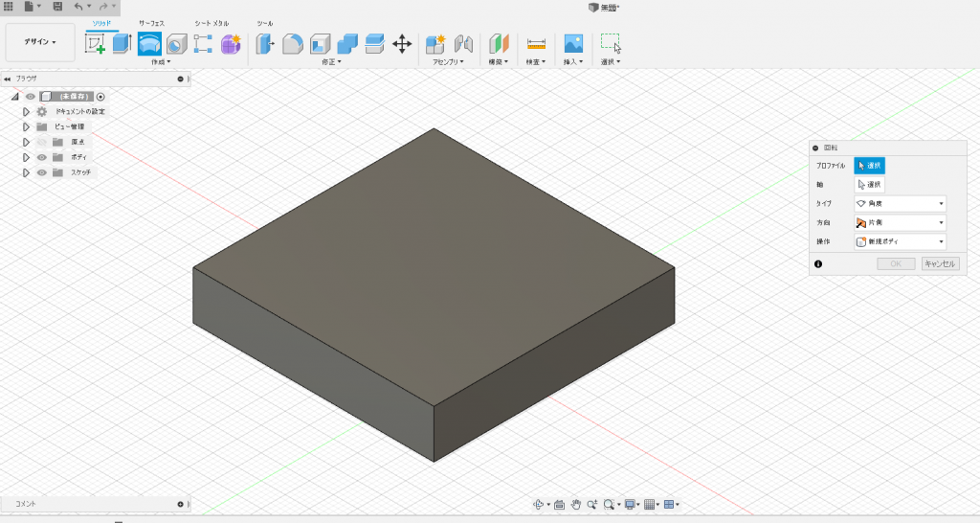The height and width of the screenshot is (523, 980).
Task: Open the 構築 menu
Action: pos(498,62)
